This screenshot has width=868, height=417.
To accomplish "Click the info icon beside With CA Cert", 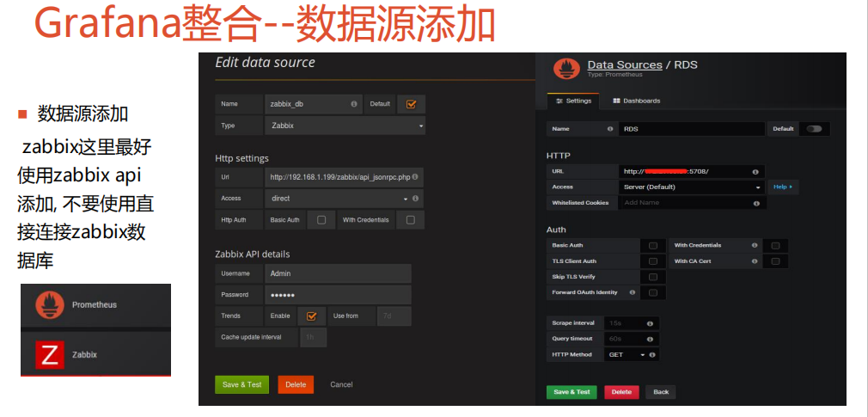I will click(755, 261).
